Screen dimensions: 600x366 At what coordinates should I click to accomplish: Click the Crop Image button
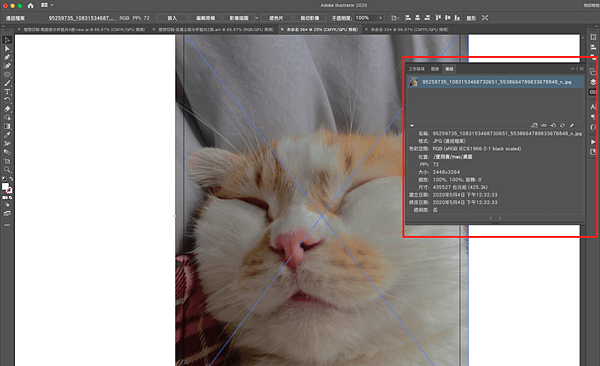pos(310,18)
